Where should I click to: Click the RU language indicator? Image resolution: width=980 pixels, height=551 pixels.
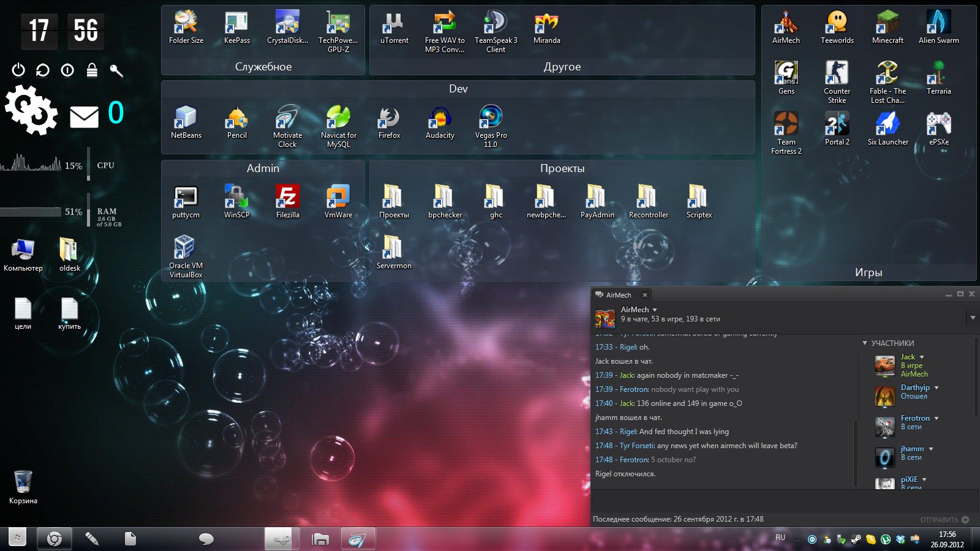[780, 538]
